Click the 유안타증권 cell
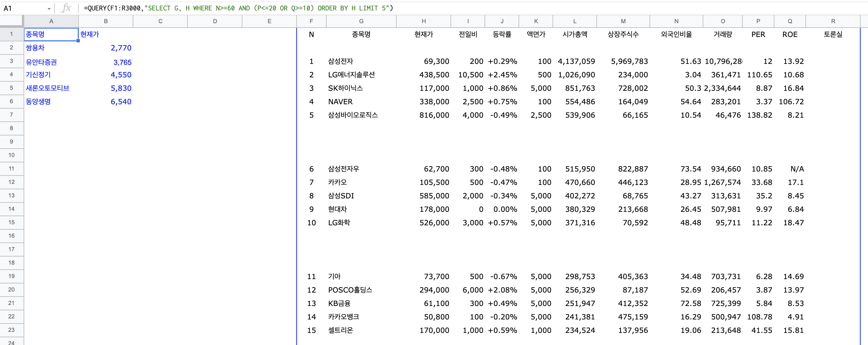868x345 pixels. 51,62
